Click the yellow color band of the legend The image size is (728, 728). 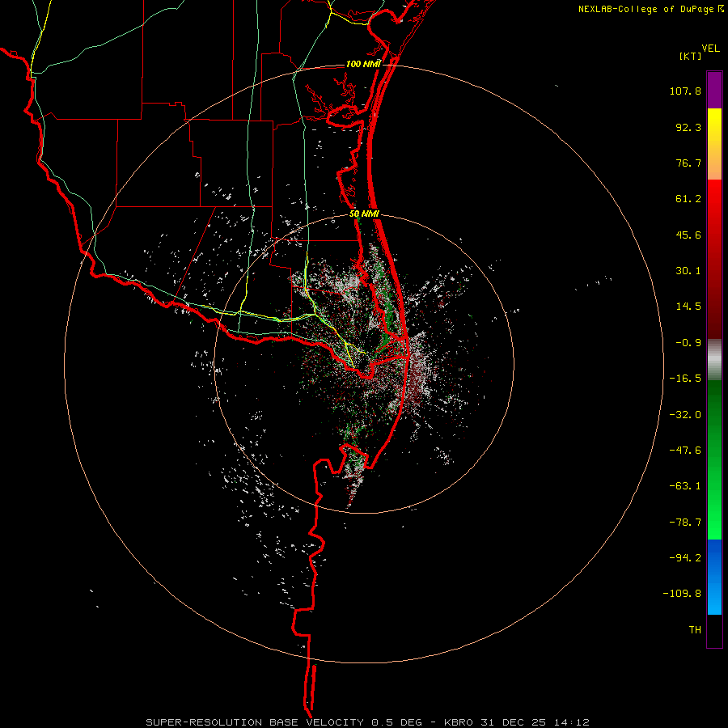[714, 143]
